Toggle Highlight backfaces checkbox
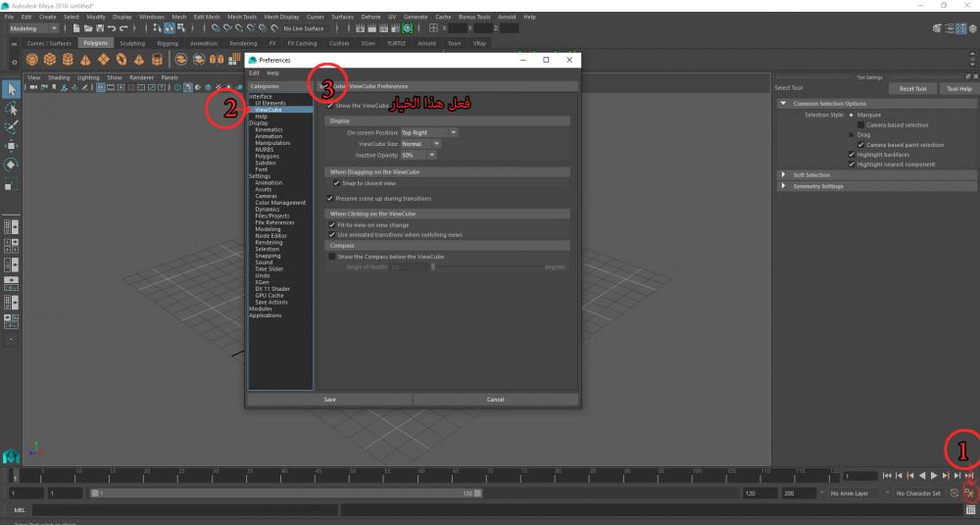Screen dimensions: 980x525 point(852,155)
